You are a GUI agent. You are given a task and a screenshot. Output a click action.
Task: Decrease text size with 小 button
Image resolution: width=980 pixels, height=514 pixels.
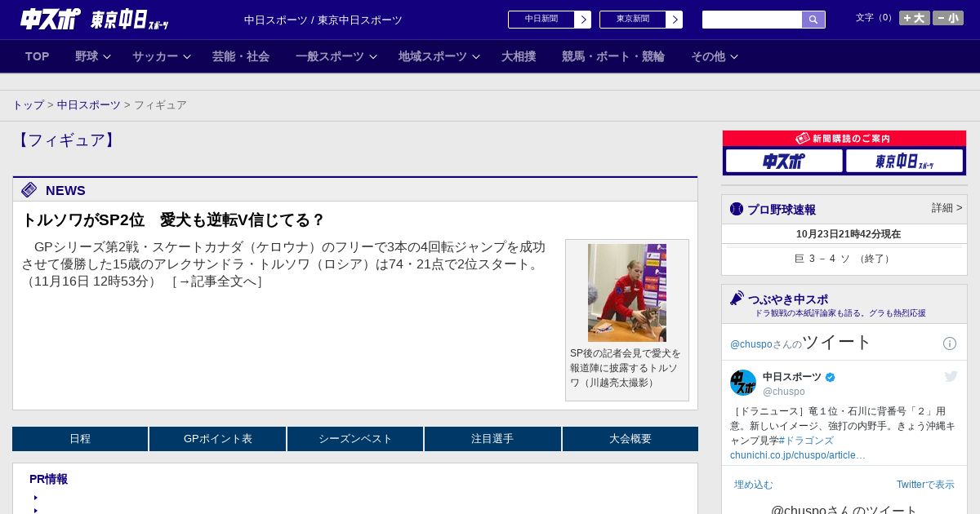click(948, 18)
